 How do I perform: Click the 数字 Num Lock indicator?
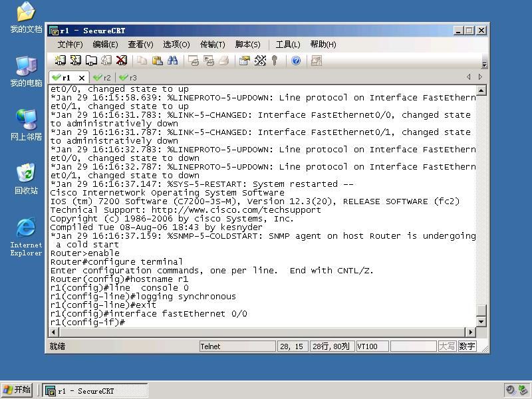click(x=467, y=346)
